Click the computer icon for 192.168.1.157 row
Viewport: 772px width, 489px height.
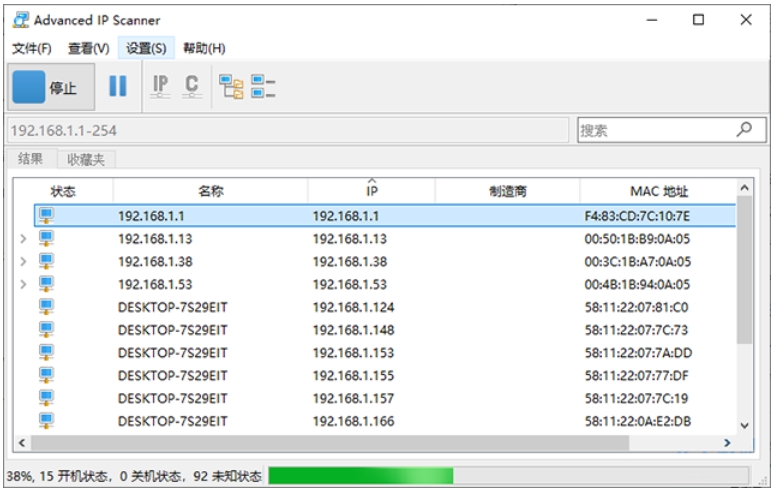tap(46, 397)
